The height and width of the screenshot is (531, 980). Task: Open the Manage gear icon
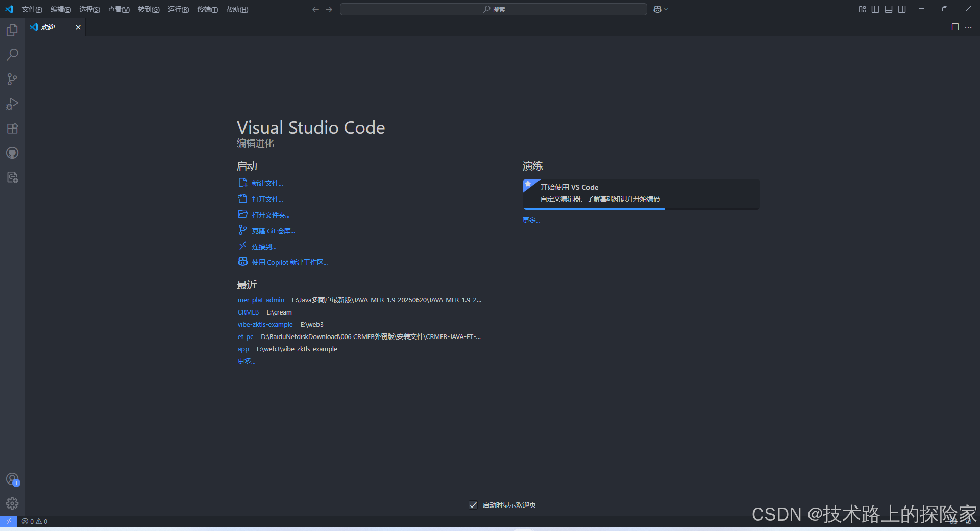12,503
